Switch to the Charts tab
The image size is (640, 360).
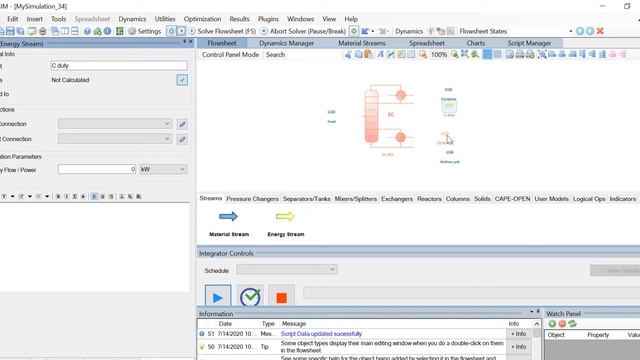pyautogui.click(x=476, y=43)
